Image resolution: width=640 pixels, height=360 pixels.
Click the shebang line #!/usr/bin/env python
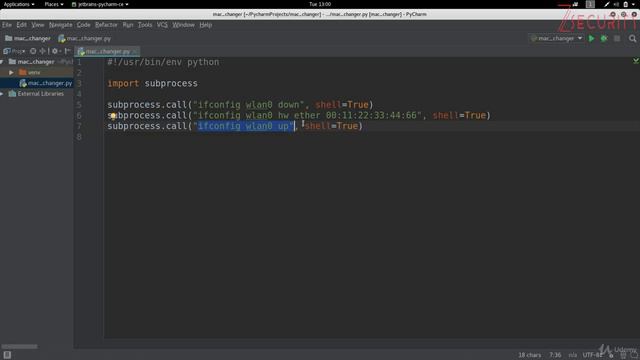point(163,62)
